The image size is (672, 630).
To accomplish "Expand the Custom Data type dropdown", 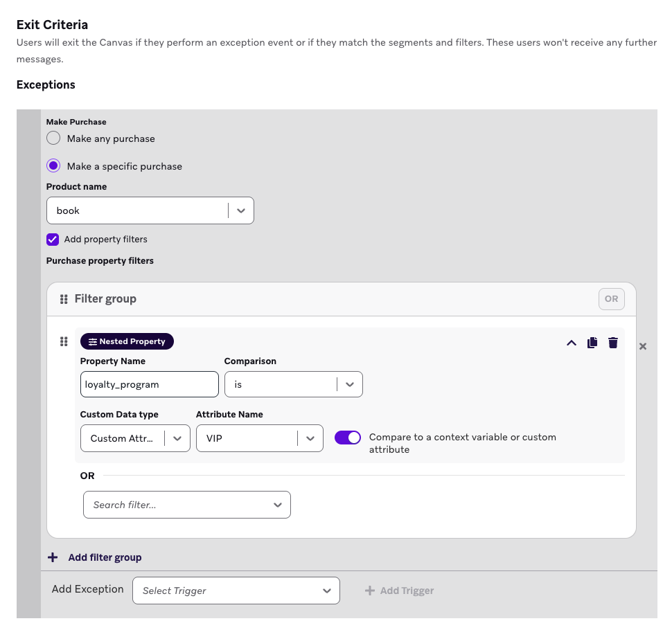I will click(x=135, y=438).
